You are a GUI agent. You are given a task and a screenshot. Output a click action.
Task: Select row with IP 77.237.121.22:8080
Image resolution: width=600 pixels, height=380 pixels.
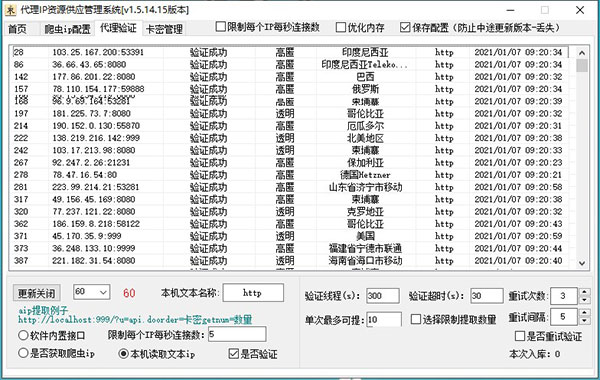290,211
